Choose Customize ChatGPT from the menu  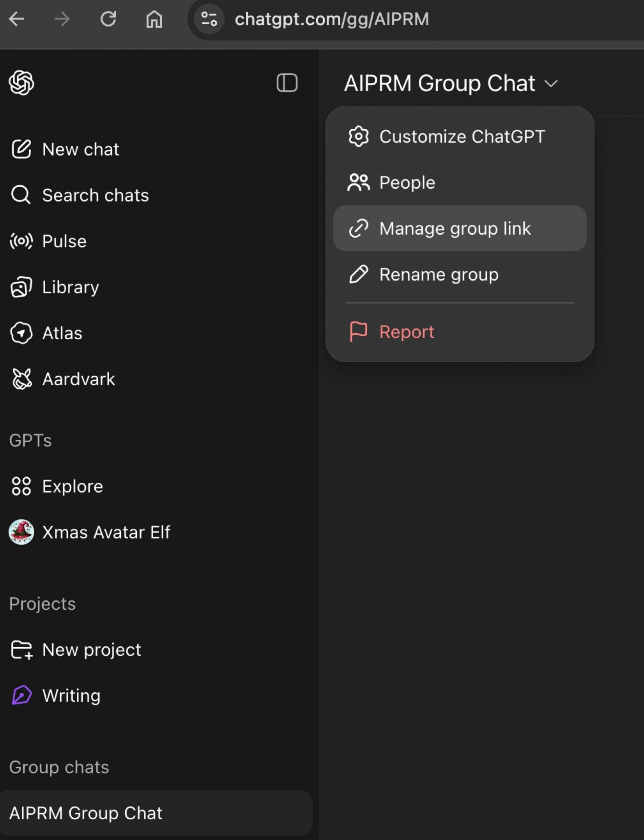461,136
